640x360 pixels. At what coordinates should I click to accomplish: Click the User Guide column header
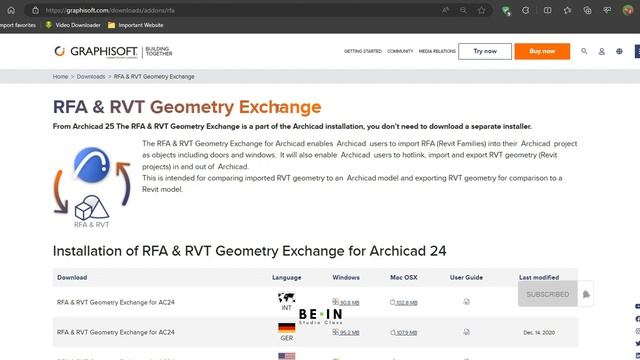tap(466, 278)
